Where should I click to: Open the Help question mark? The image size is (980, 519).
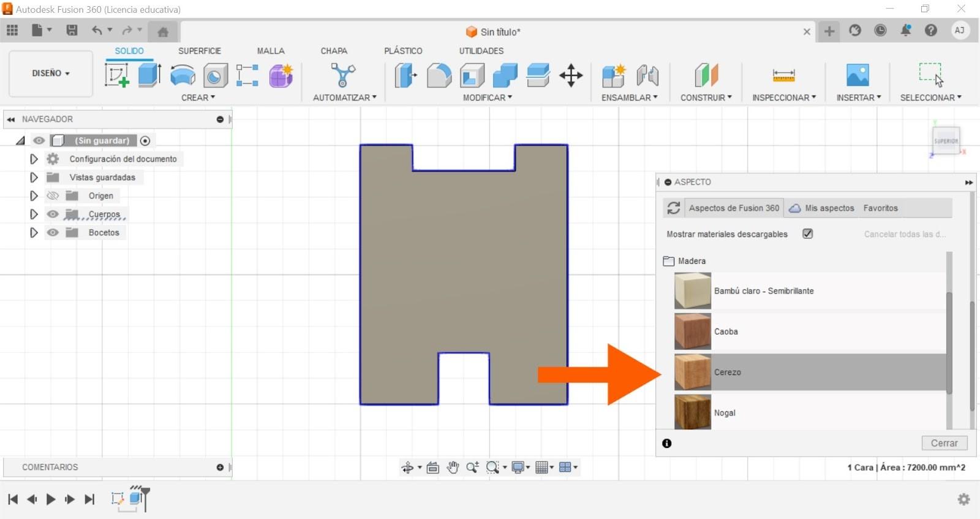pyautogui.click(x=930, y=30)
